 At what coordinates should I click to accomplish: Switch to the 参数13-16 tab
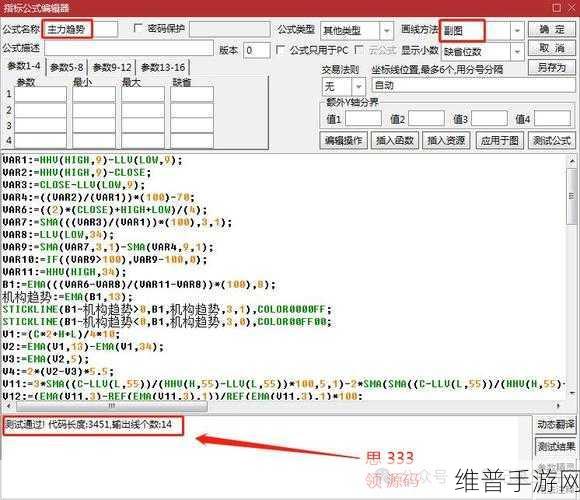click(163, 68)
